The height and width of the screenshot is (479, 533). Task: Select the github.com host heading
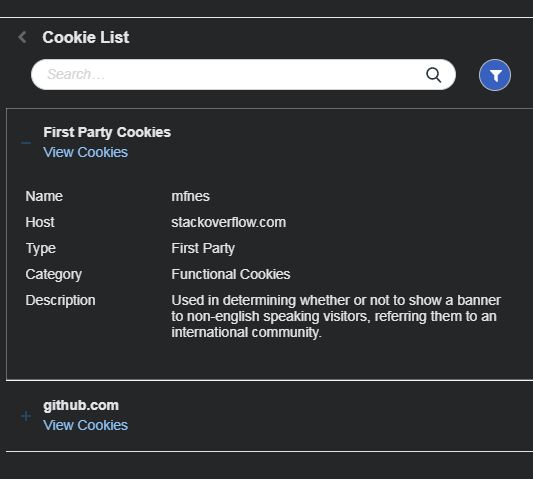tap(81, 405)
